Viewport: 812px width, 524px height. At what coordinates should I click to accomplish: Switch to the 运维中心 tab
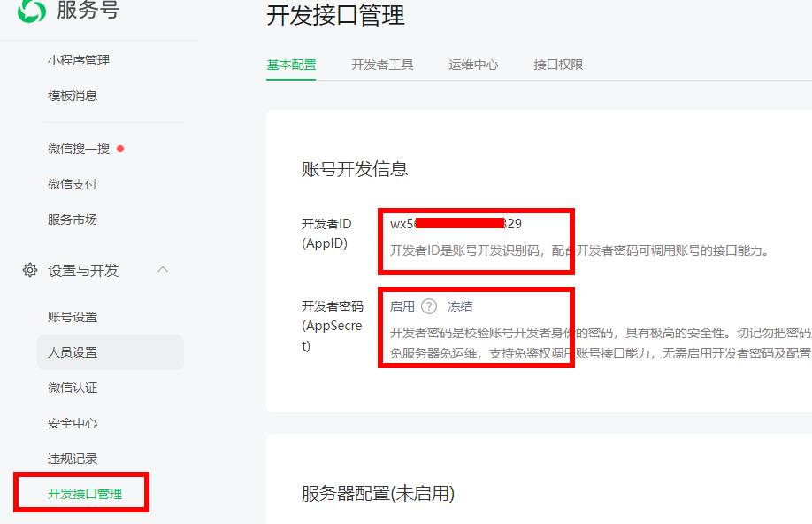pyautogui.click(x=474, y=64)
